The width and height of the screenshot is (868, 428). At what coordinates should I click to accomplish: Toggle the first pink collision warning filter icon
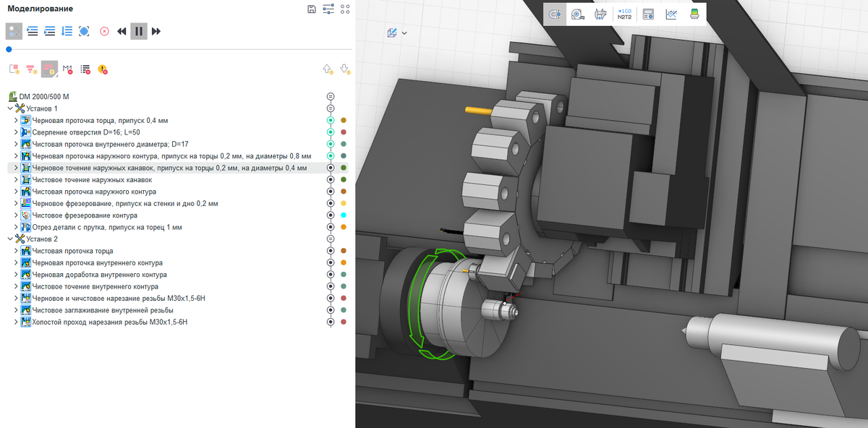[14, 69]
